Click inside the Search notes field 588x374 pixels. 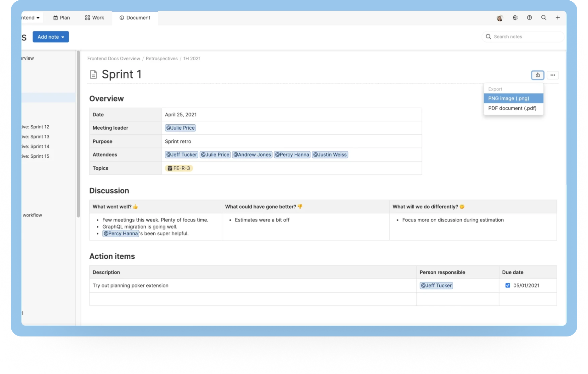click(522, 37)
